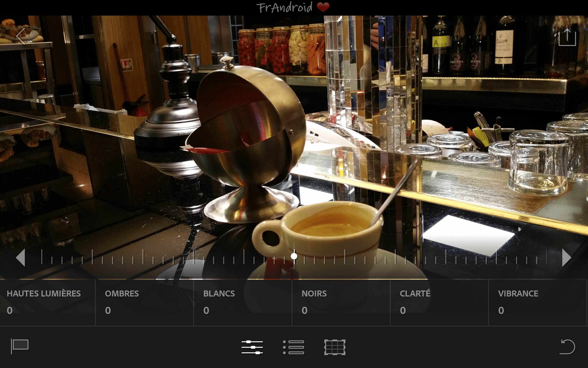Select the Vibrance adjustment
588x368 pixels.
click(x=538, y=302)
